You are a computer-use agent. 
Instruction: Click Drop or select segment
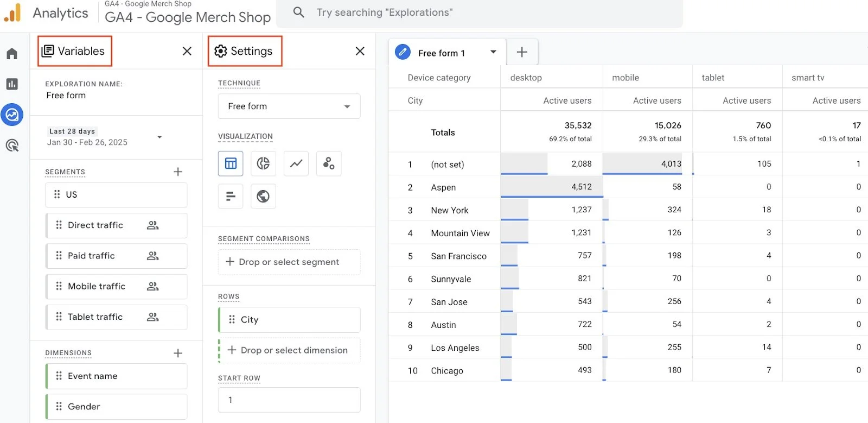point(289,262)
